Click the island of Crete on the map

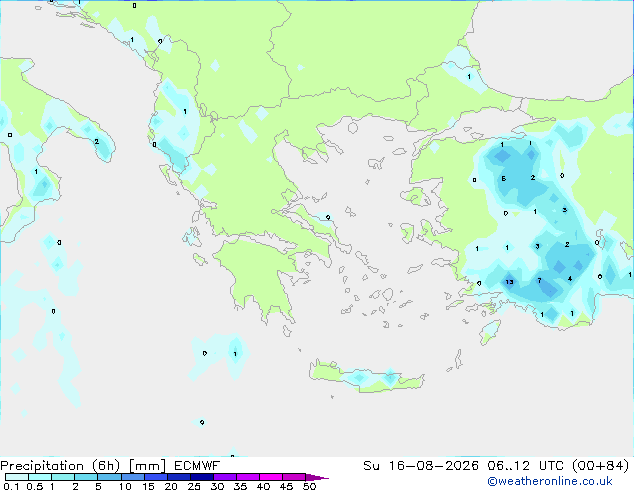pyautogui.click(x=366, y=378)
